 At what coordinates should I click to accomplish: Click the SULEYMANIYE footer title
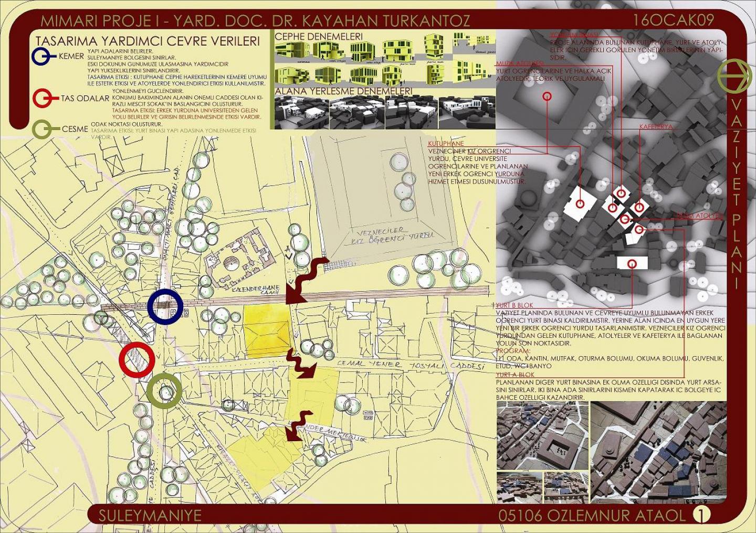[150, 515]
